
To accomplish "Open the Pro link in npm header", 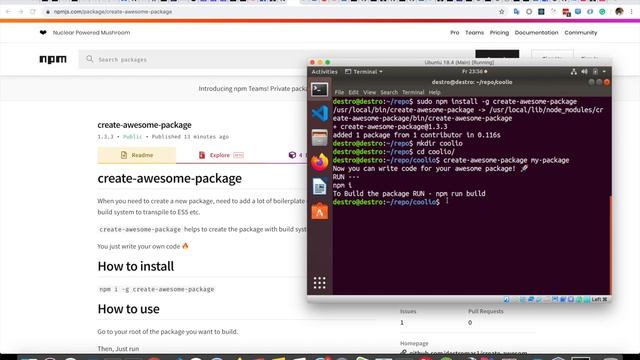I will [x=455, y=33].
